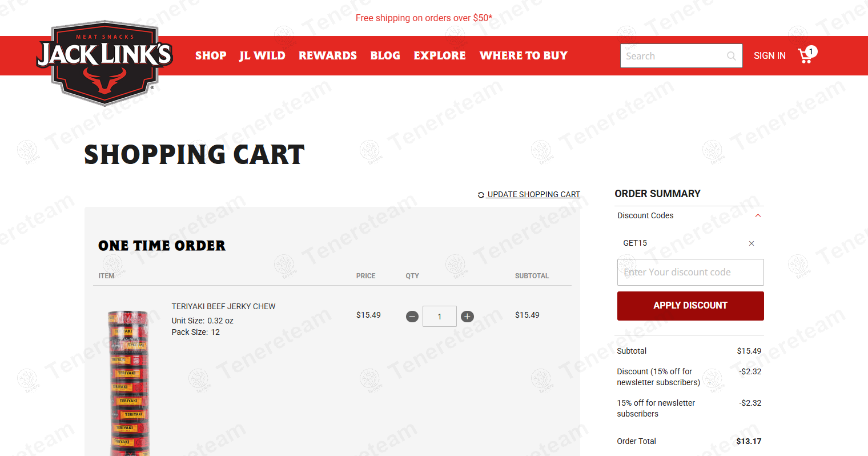Increase quantity with the plus button
Screen dimensions: 868x456
(x=467, y=316)
